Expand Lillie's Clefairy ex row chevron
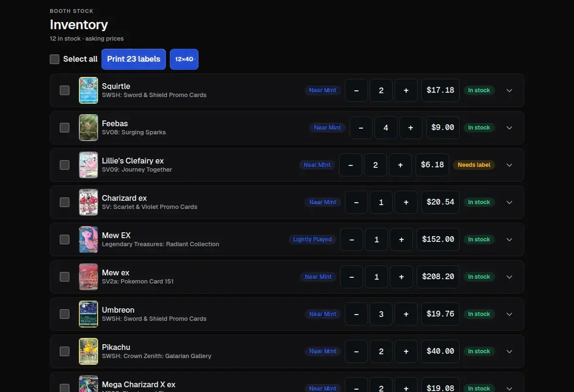The width and height of the screenshot is (574, 392). tap(509, 165)
